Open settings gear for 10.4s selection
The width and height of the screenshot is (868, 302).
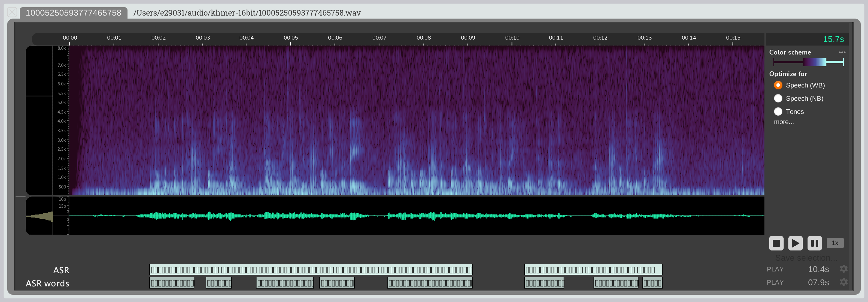point(843,269)
